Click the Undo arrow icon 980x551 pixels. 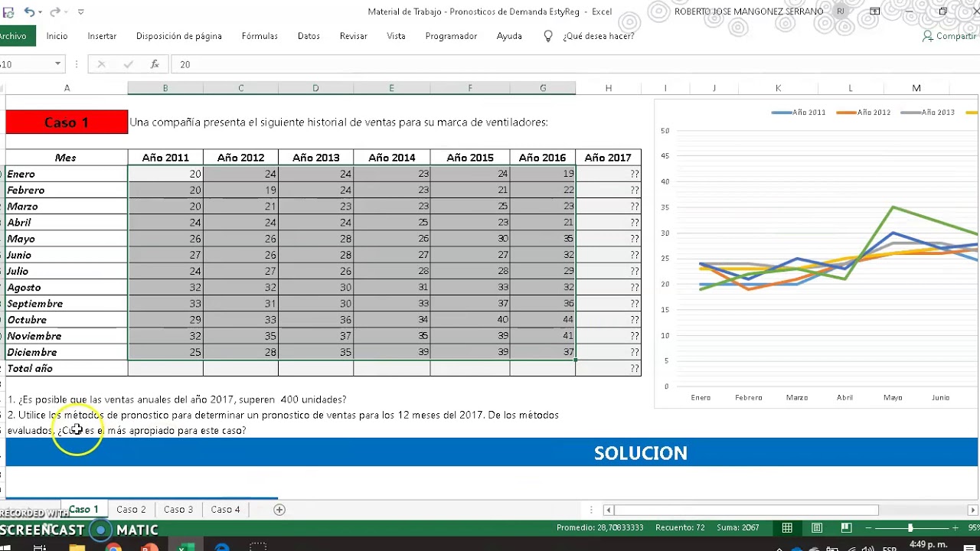(29, 11)
